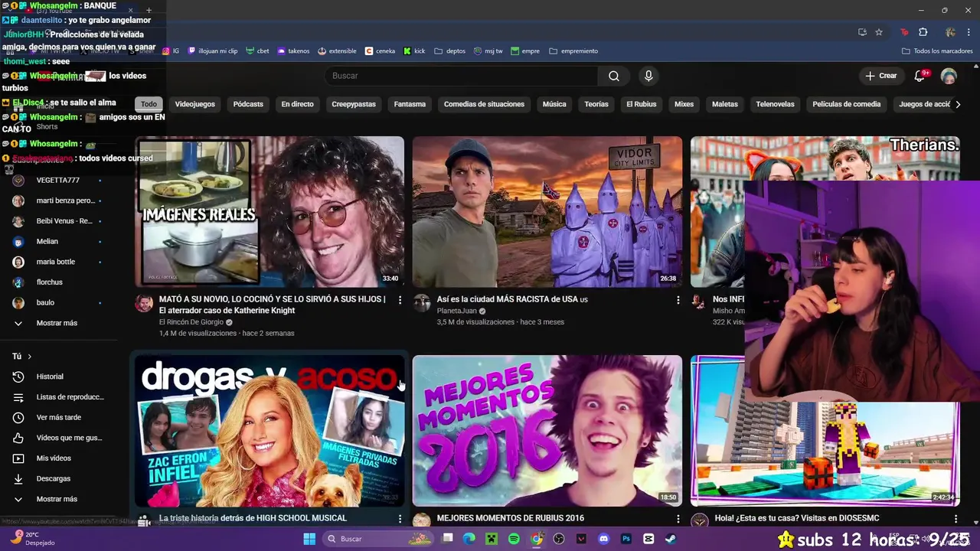Open the Chrome three-dot menu
Image resolution: width=980 pixels, height=551 pixels.
coord(969,32)
